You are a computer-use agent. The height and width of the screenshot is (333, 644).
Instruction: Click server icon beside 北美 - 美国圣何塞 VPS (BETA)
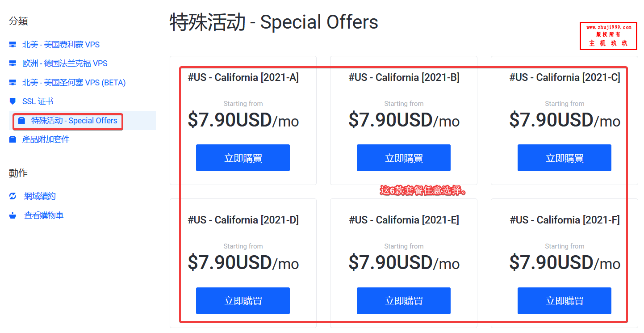coord(13,83)
